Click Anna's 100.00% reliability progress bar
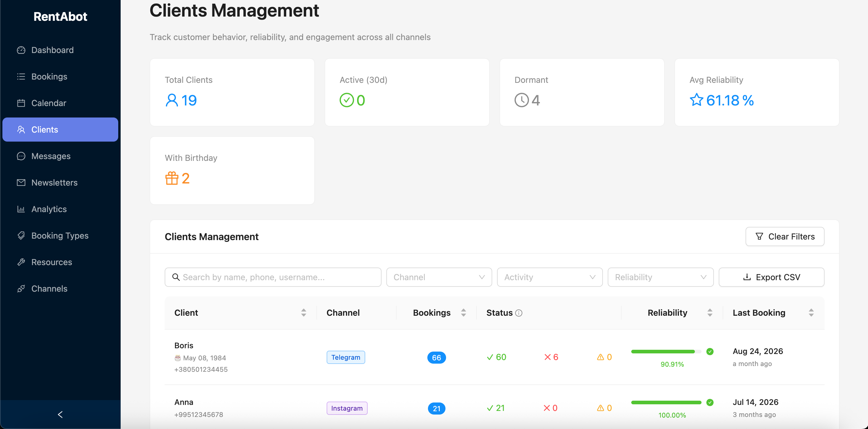Image resolution: width=868 pixels, height=429 pixels. point(666,402)
